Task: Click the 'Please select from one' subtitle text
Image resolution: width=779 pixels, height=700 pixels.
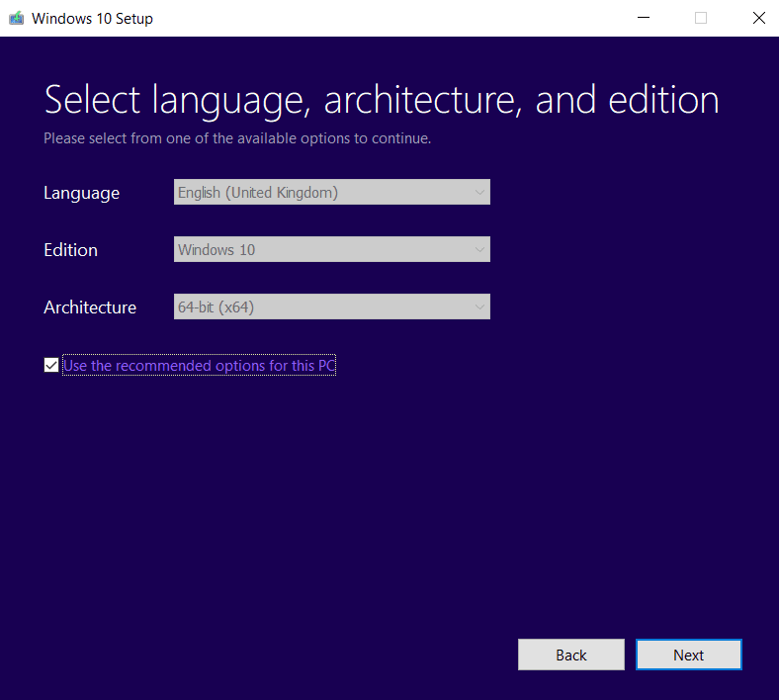Action: point(237,138)
